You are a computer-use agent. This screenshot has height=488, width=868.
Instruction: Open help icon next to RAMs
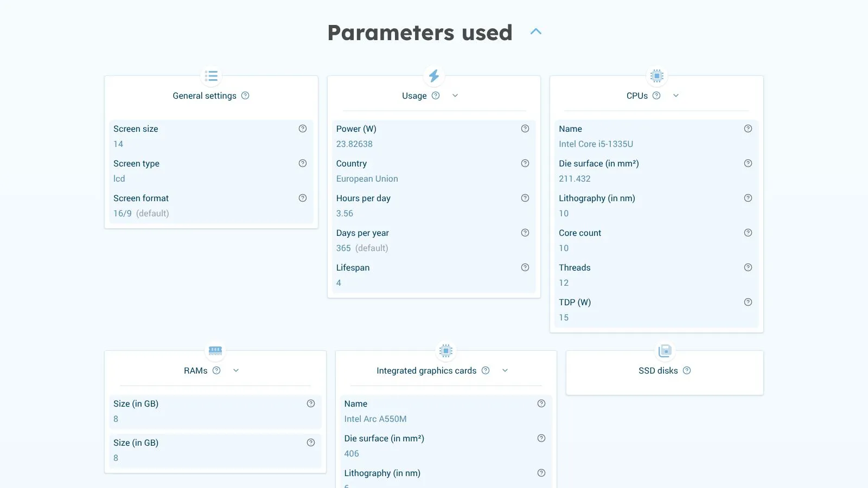click(216, 370)
